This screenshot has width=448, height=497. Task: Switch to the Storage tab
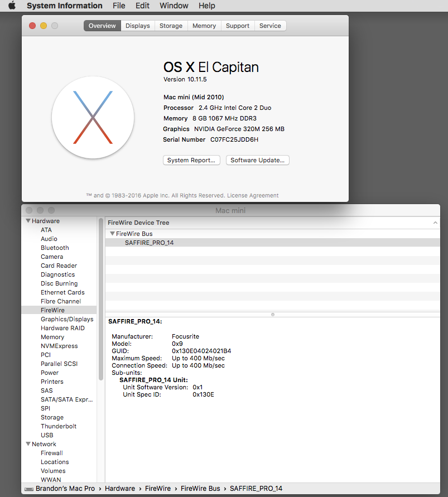pyautogui.click(x=171, y=26)
